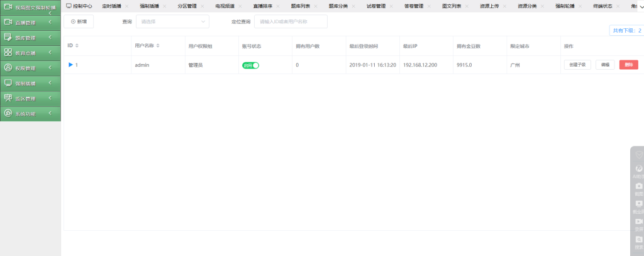The image size is (644, 256).
Task: Click the 系统功能 circular icon in sidebar
Action: 8,113
